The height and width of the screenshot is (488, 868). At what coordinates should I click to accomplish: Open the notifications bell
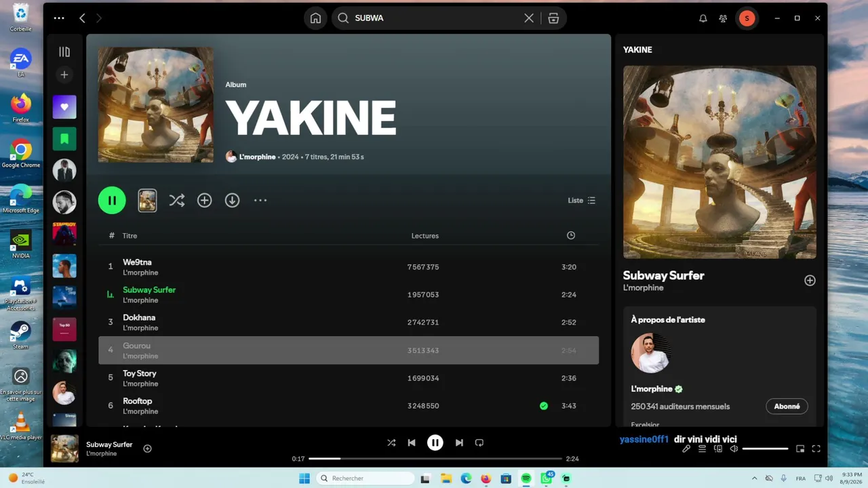(703, 18)
